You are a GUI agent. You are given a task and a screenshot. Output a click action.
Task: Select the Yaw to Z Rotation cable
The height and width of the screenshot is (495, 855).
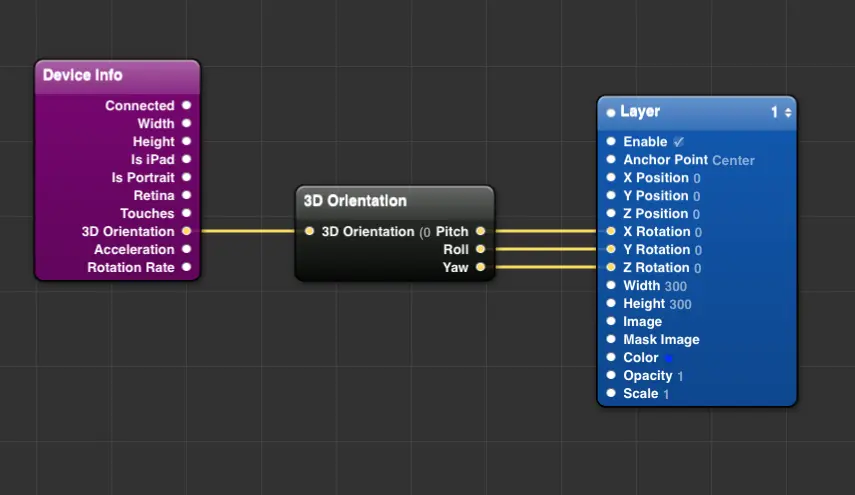click(x=546, y=267)
